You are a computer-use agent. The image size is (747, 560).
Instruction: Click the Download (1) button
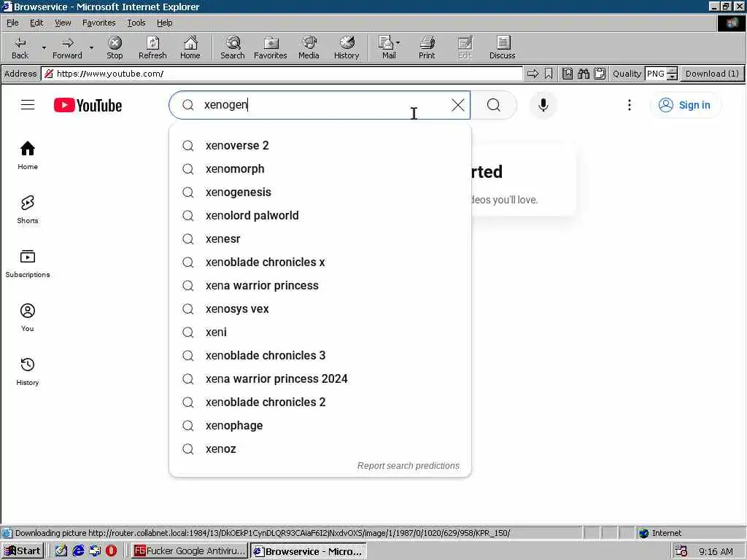pos(712,74)
